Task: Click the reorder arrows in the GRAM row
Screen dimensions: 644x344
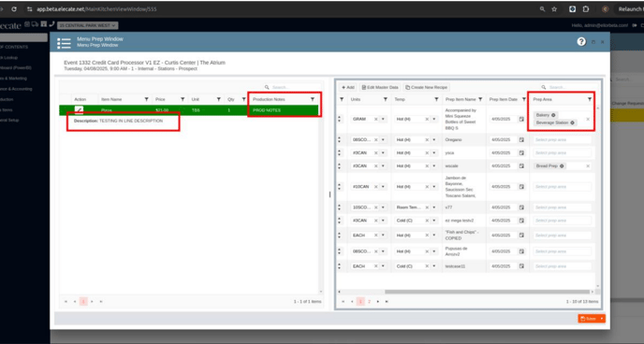Action: tap(339, 120)
